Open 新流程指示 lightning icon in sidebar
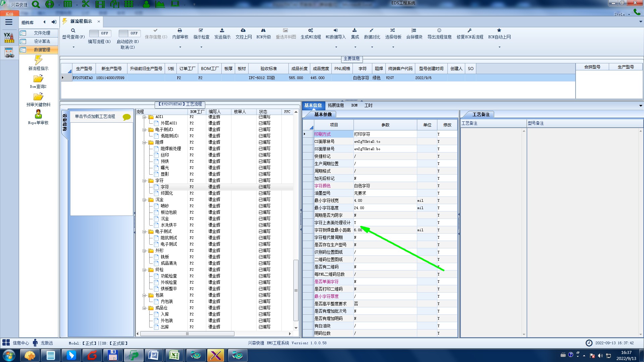This screenshot has height=362, width=644. [38, 60]
